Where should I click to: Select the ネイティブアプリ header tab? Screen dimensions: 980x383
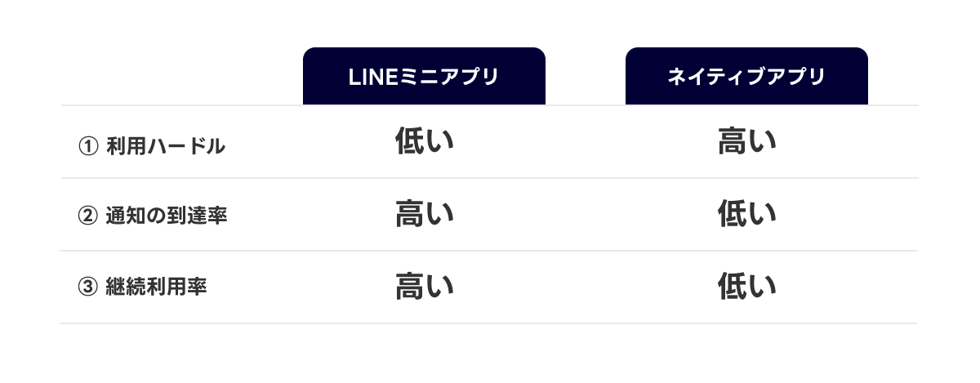click(746, 76)
